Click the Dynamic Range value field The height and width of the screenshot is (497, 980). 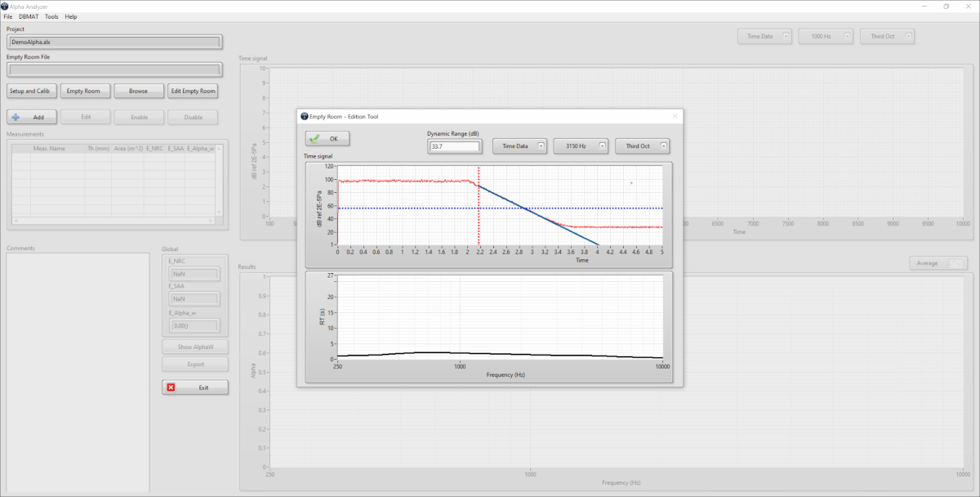coord(454,147)
